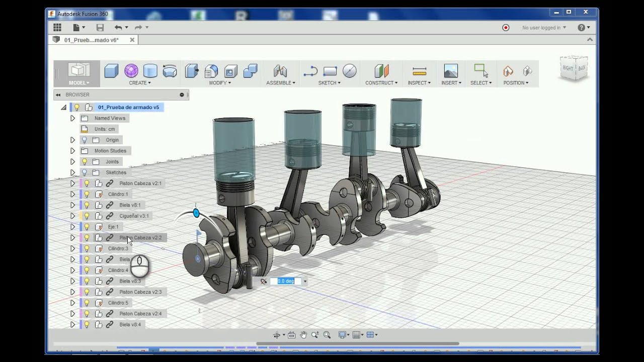Click the No user logged in button
Image resolution: width=644 pixels, height=362 pixels.
point(544,28)
